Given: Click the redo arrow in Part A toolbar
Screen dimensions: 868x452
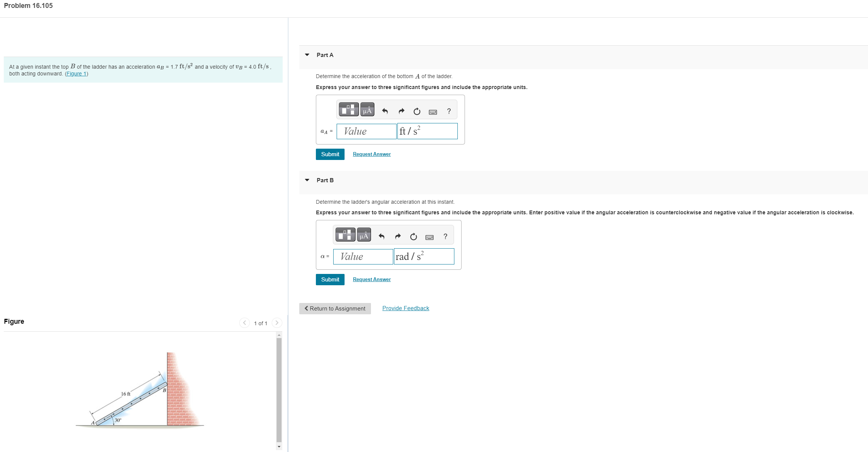Looking at the screenshot, I should [x=401, y=111].
